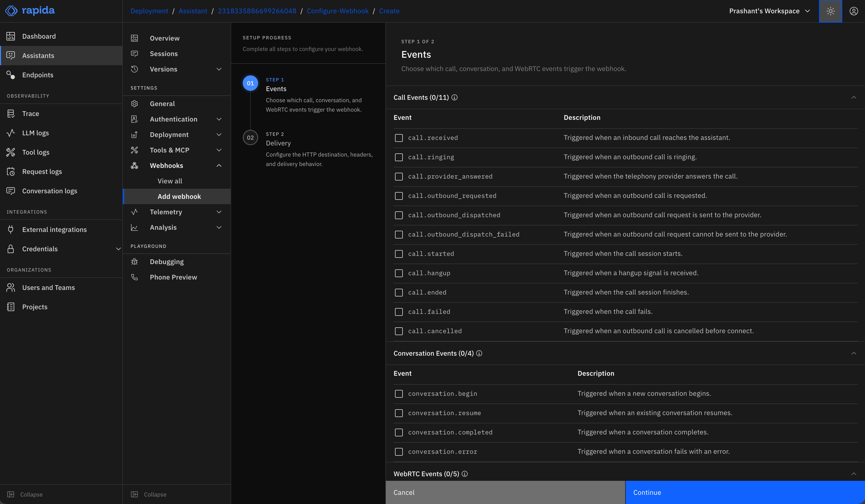Collapse the Call Events section
Viewport: 865px width, 504px height.
854,97
